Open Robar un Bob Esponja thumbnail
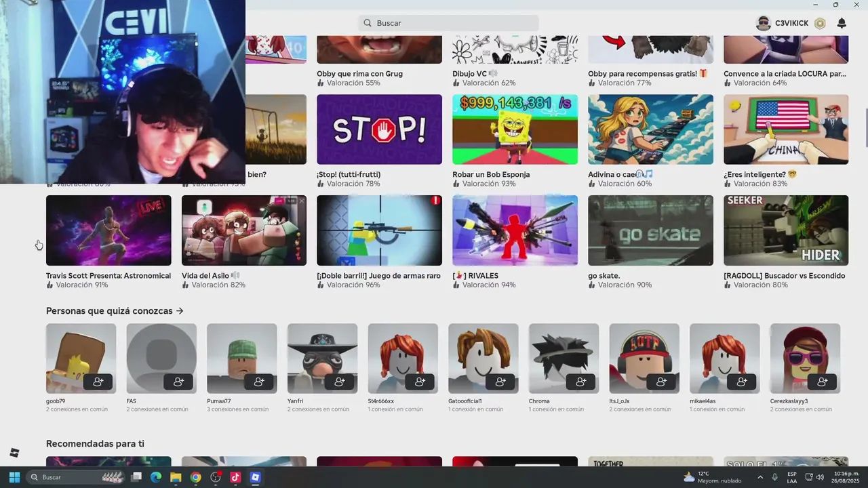868x488 pixels. click(x=515, y=129)
